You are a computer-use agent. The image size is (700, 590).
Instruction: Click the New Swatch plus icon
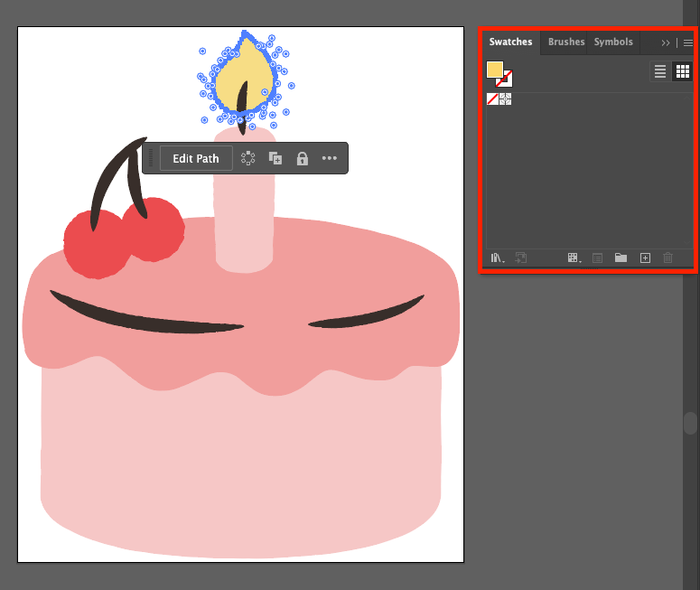coord(645,258)
